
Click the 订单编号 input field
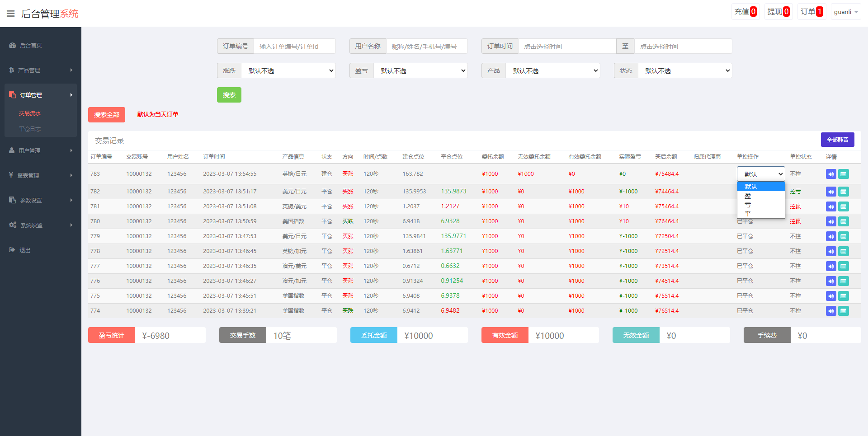(x=294, y=46)
